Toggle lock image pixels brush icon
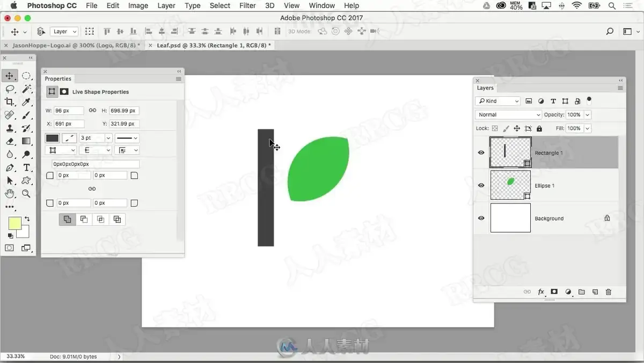The height and width of the screenshot is (363, 644). pos(506,128)
